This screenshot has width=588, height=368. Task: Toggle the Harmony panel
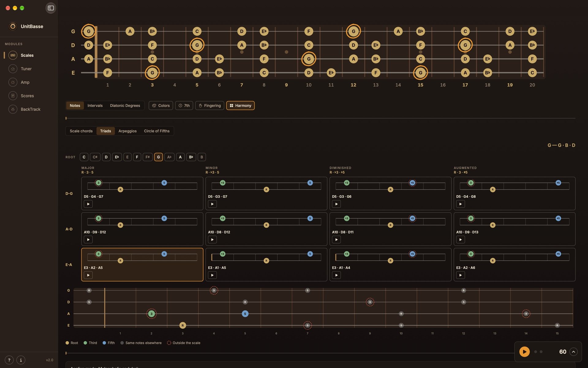coord(240,105)
